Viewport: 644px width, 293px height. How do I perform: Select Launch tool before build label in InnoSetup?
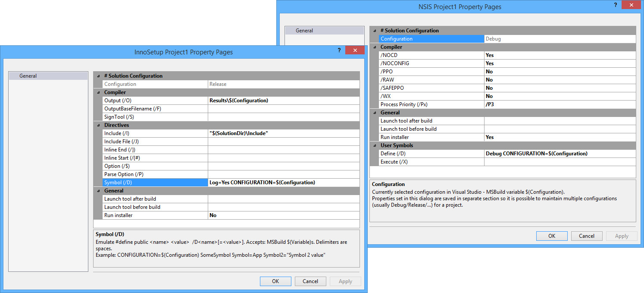point(155,207)
